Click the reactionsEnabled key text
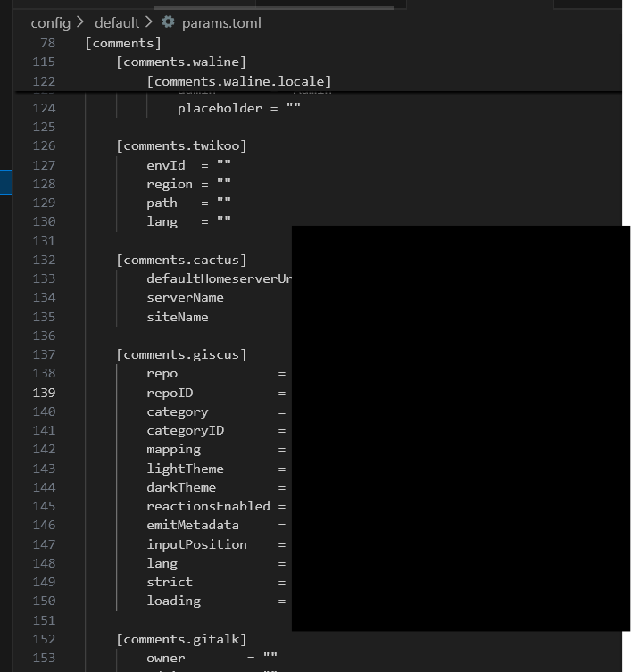This screenshot has width=631, height=672. pos(208,506)
